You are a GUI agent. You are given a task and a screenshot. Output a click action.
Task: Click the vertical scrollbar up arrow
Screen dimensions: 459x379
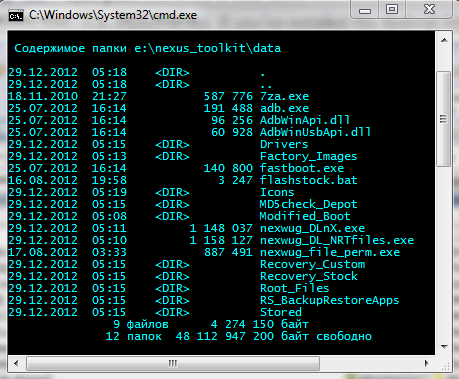click(x=444, y=40)
